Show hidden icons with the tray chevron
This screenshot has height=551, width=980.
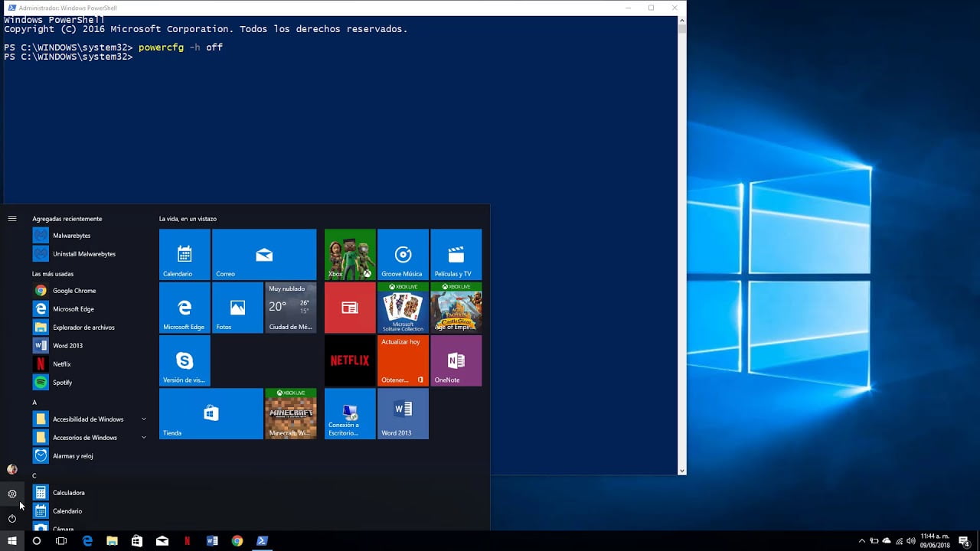point(862,540)
